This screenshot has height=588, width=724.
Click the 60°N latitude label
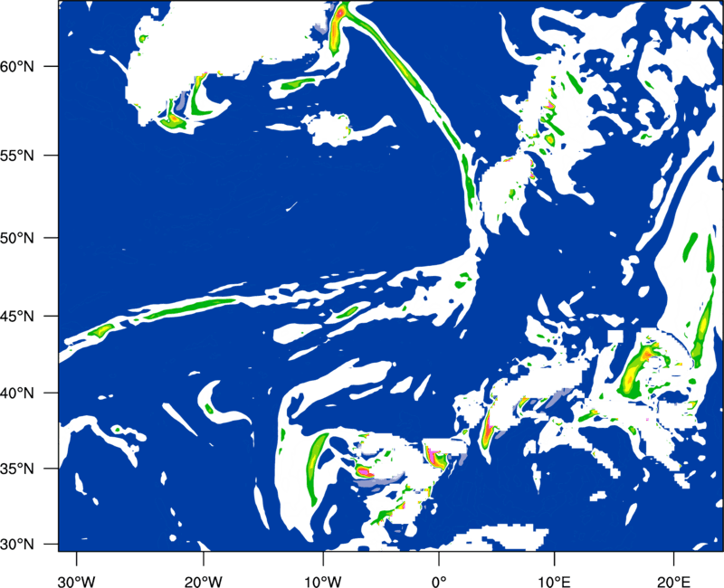click(x=17, y=66)
